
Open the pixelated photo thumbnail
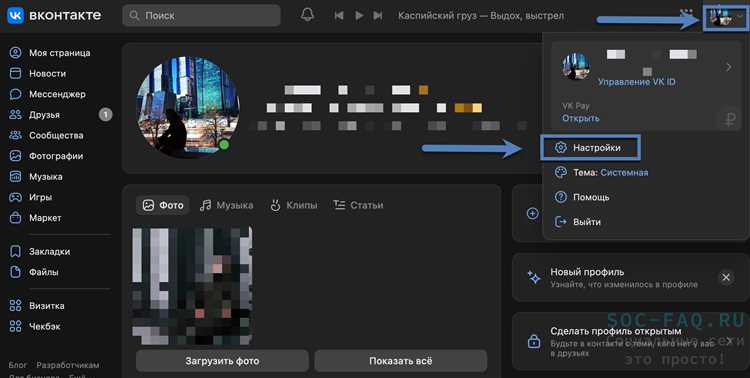pyautogui.click(x=192, y=286)
